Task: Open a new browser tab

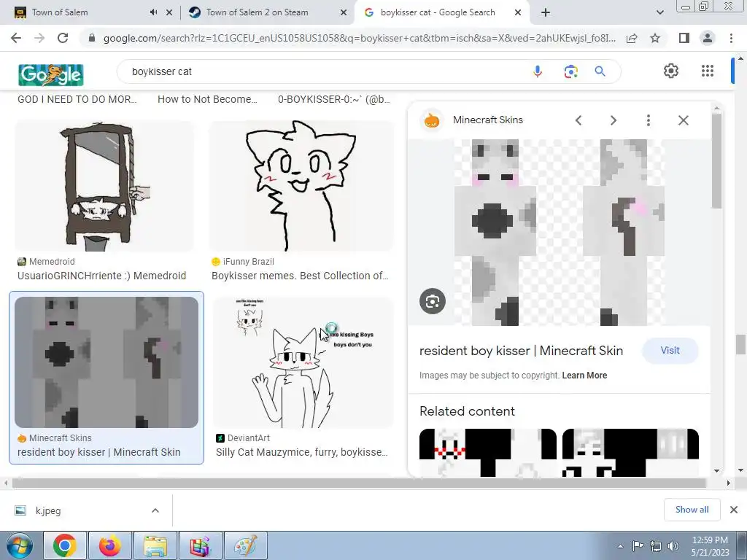Action: (x=546, y=12)
